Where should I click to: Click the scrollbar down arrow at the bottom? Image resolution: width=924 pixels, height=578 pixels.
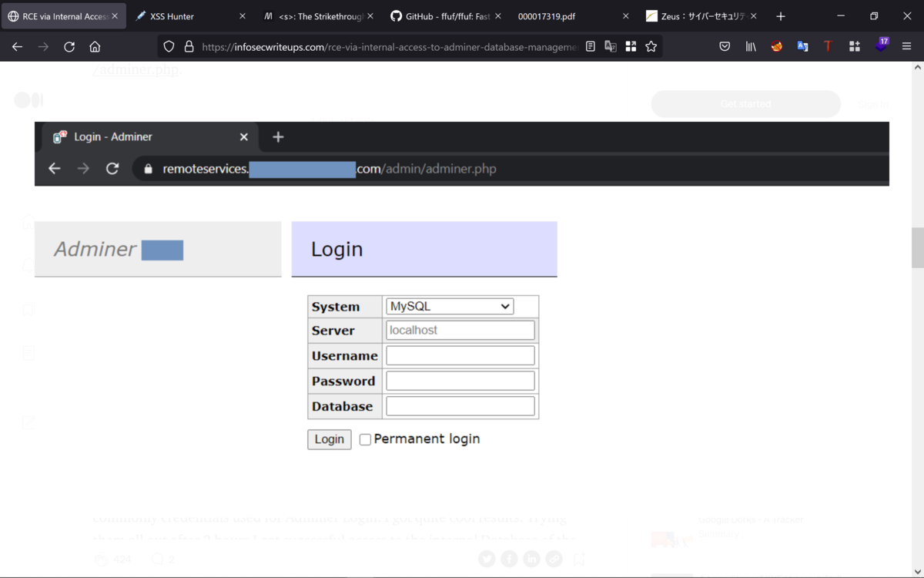click(x=917, y=571)
